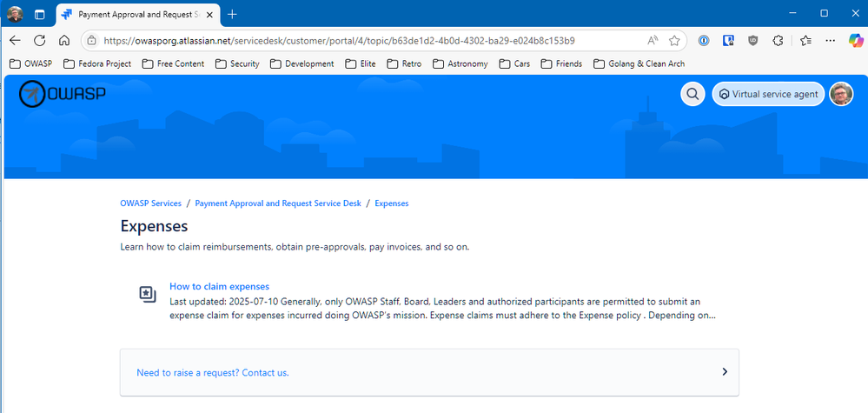Open the Favorites list icon
The width and height of the screenshot is (868, 413).
pyautogui.click(x=806, y=40)
